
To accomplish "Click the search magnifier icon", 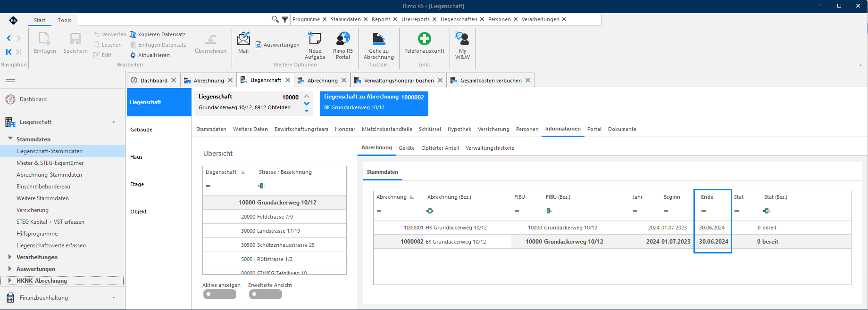I will click(x=275, y=19).
